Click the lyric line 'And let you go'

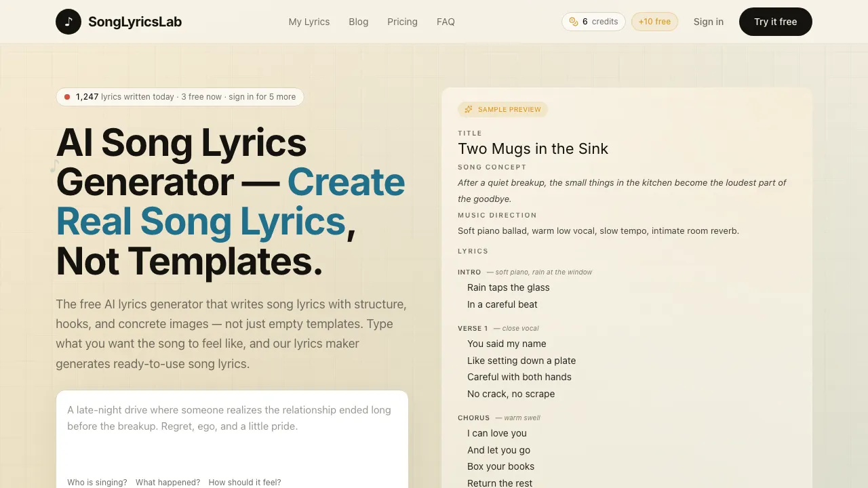pos(499,450)
